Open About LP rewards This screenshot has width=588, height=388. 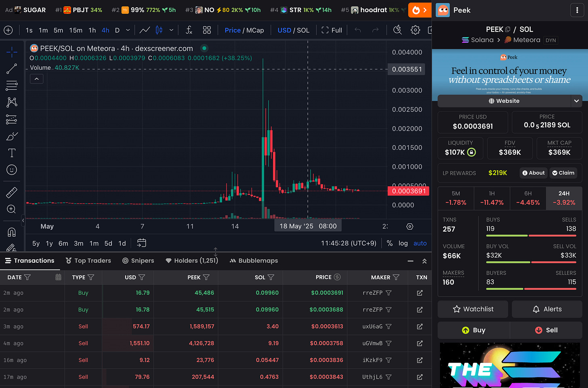pyautogui.click(x=533, y=173)
